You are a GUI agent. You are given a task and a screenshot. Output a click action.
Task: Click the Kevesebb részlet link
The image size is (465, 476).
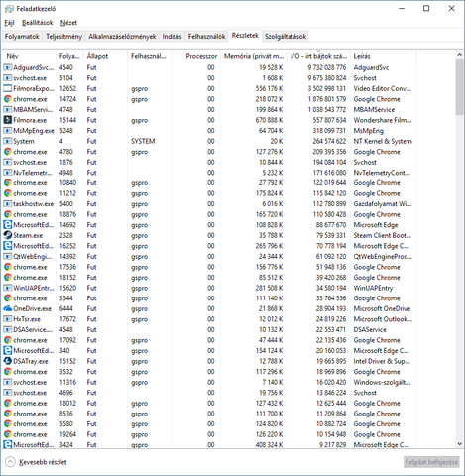click(x=43, y=462)
